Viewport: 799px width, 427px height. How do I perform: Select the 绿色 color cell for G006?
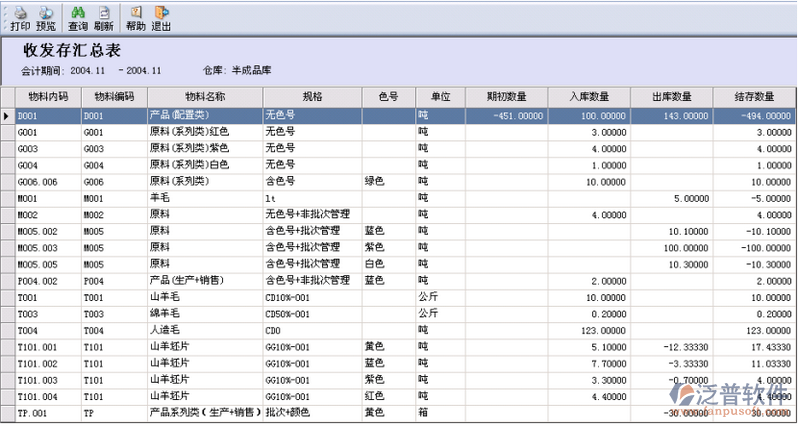click(x=388, y=182)
